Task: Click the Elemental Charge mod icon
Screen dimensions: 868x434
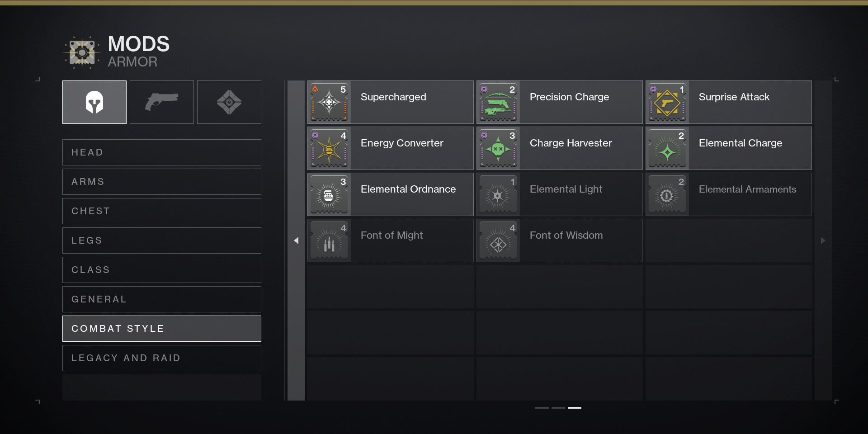Action: tap(667, 148)
